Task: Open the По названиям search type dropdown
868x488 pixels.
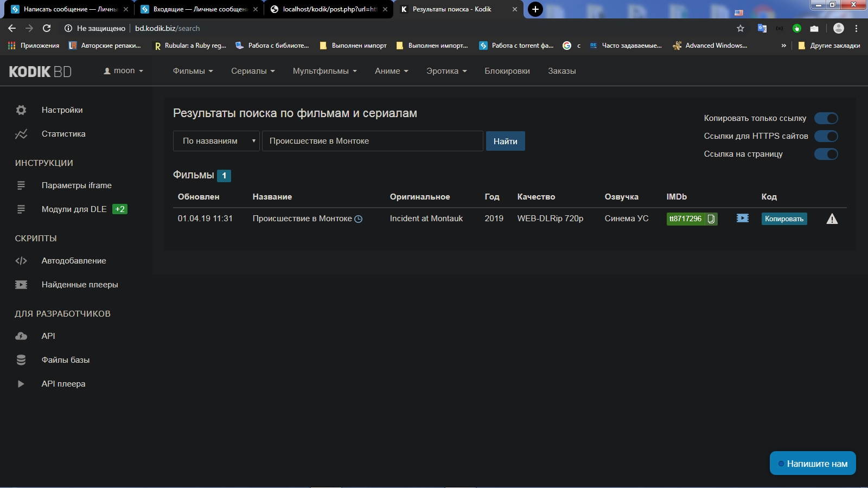Action: click(x=216, y=141)
